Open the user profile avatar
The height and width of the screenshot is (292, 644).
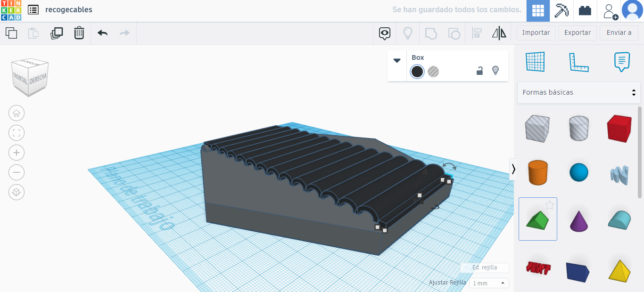point(632,11)
